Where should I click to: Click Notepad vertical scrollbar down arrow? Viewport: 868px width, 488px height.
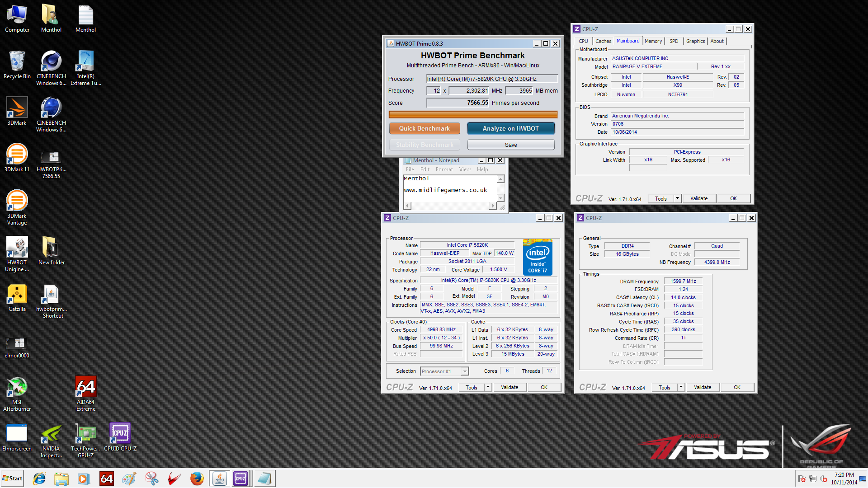(x=500, y=198)
